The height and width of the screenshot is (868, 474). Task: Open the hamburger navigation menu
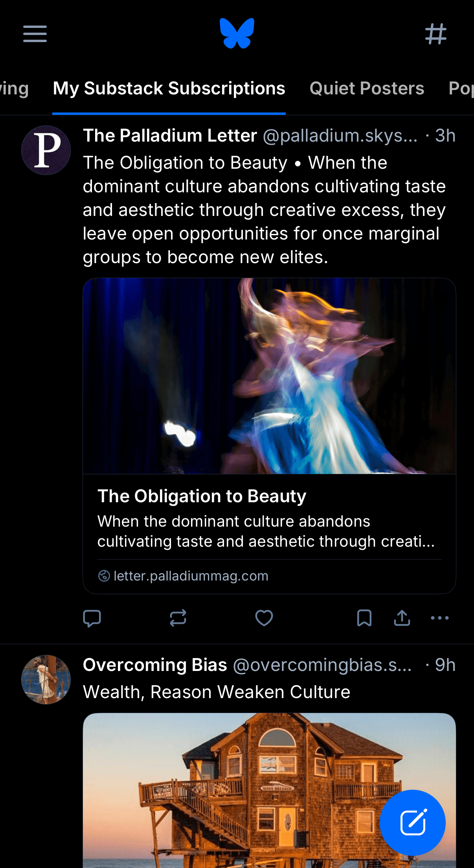[x=35, y=34]
